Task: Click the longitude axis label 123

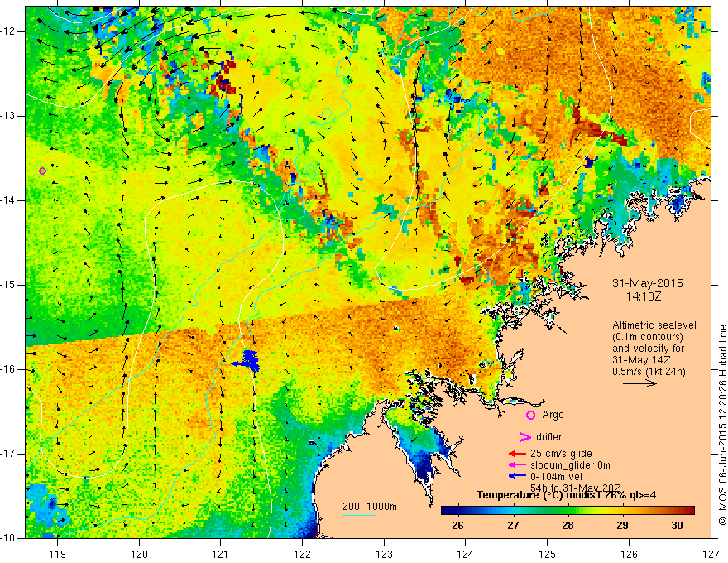Action: [384, 554]
